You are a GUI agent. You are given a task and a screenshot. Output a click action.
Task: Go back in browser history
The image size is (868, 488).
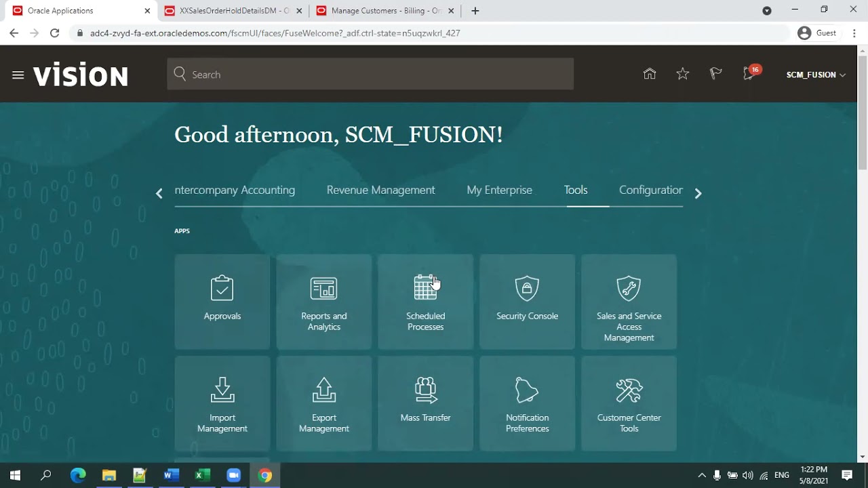tap(14, 33)
